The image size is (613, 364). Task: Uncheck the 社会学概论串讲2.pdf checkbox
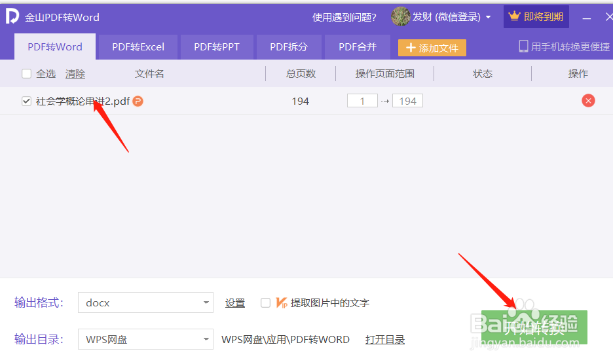pos(27,101)
